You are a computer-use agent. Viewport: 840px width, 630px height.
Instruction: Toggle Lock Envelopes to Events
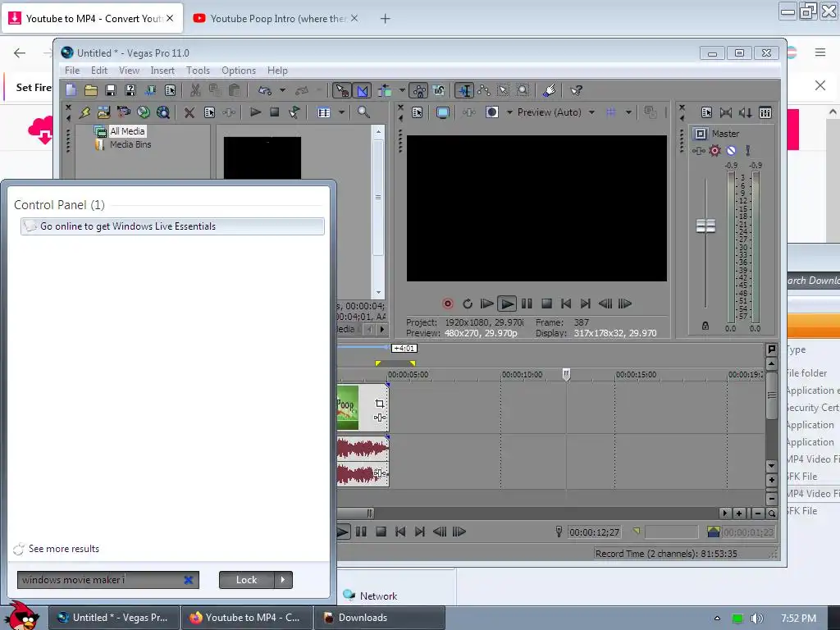(x=419, y=90)
